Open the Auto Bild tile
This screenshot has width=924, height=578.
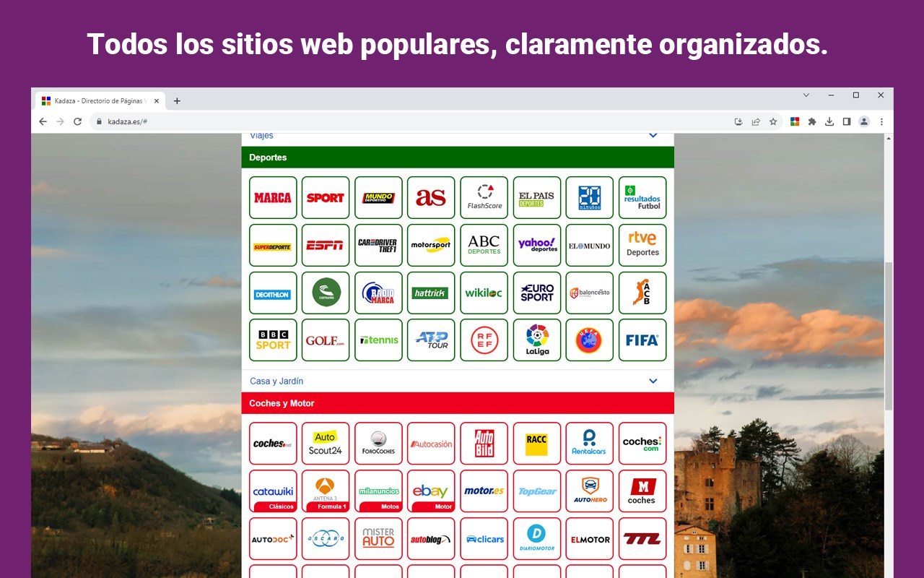click(484, 444)
